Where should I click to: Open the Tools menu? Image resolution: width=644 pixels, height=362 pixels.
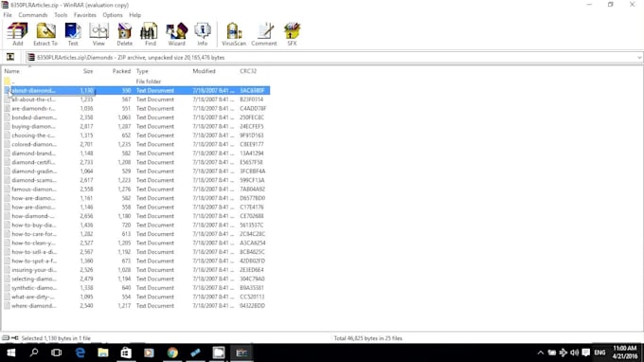coord(61,15)
